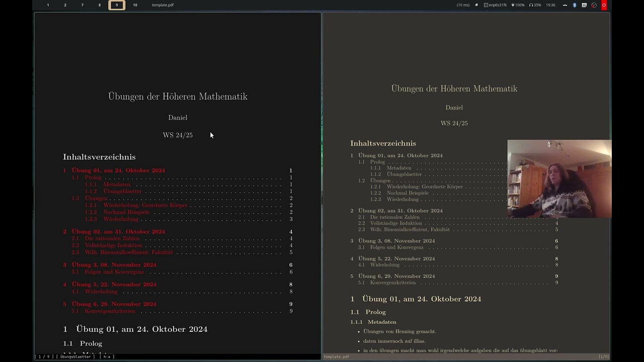
Task: Select the highlighted workspace 9
Action: (117, 5)
